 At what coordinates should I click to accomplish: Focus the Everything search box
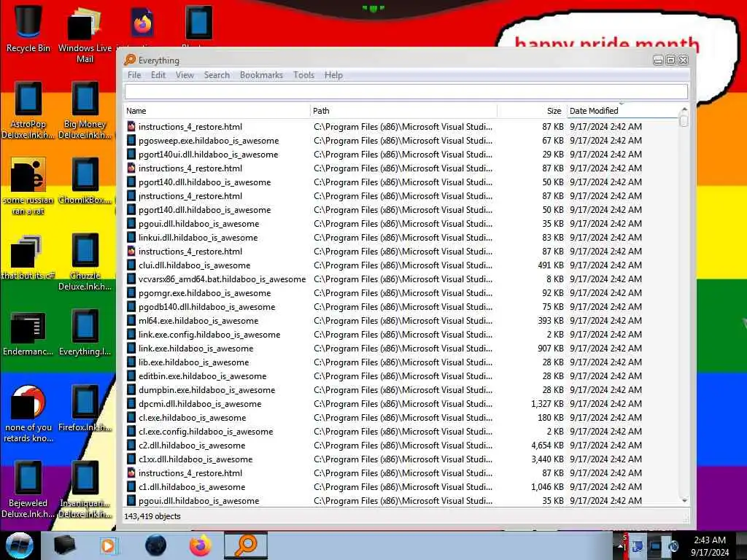[406, 91]
